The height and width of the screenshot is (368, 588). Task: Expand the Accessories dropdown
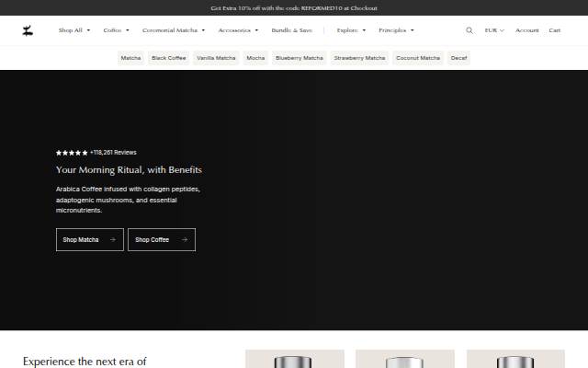click(238, 30)
